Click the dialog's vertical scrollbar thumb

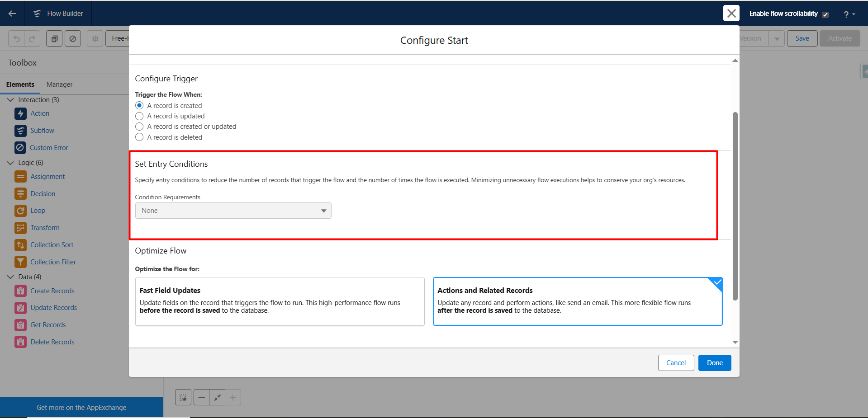[735, 206]
